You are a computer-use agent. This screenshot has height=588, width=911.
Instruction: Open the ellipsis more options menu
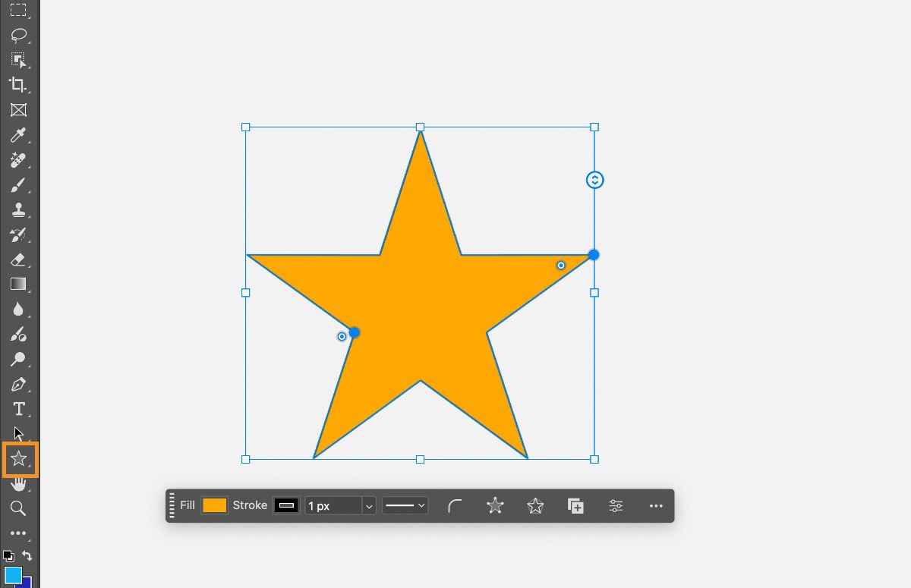pos(655,505)
